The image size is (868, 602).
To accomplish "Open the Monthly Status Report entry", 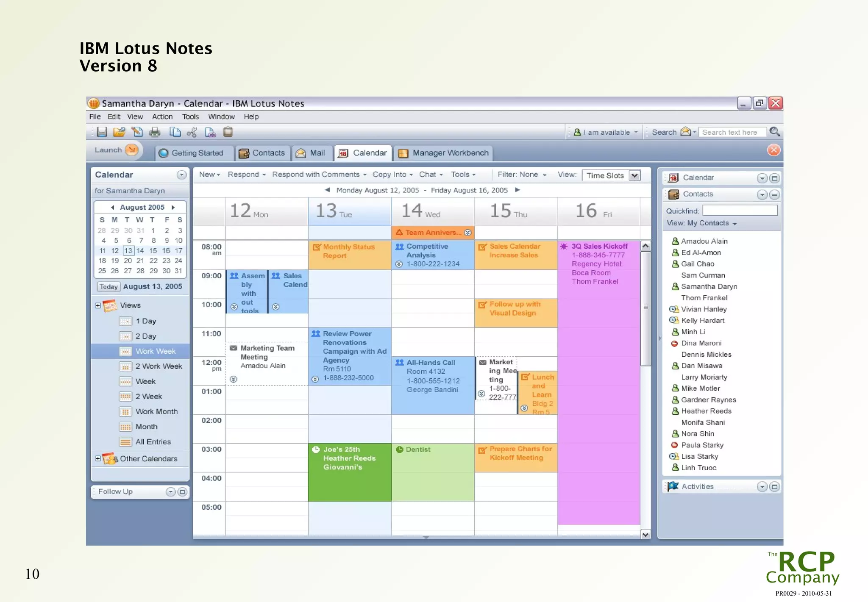I will (350, 255).
